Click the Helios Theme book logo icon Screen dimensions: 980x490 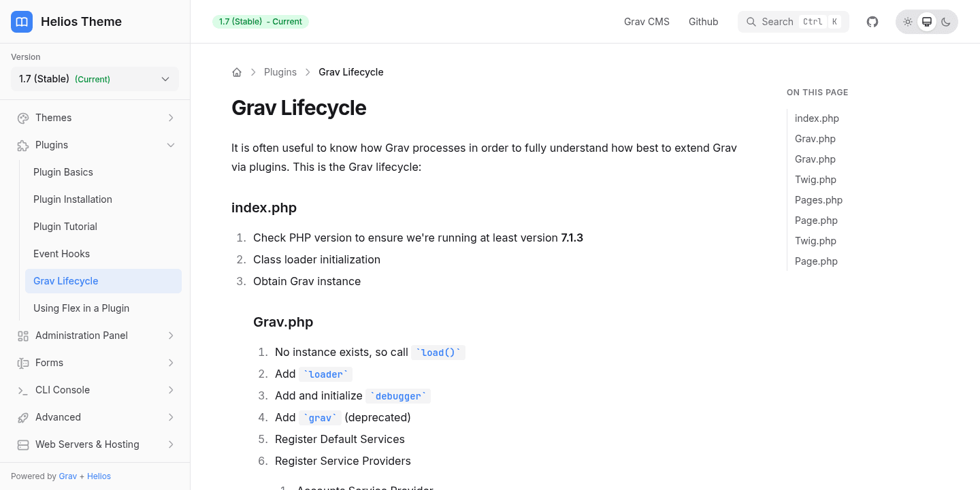[22, 22]
